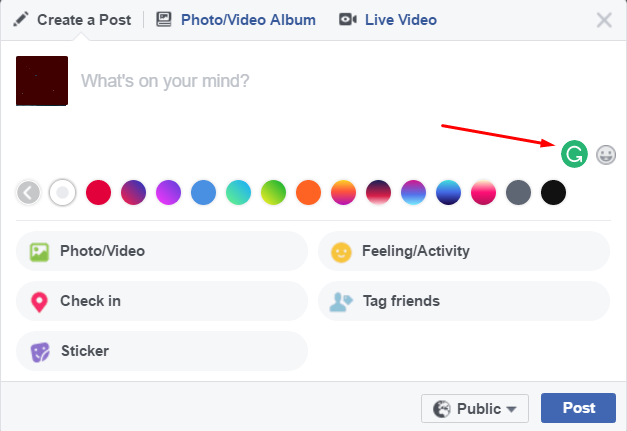The height and width of the screenshot is (431, 627).
Task: Collapse the background color picker arrow
Action: pyautogui.click(x=28, y=193)
